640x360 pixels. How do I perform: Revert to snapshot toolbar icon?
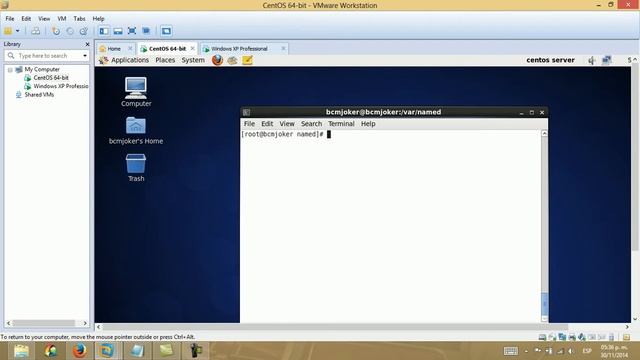[70, 31]
